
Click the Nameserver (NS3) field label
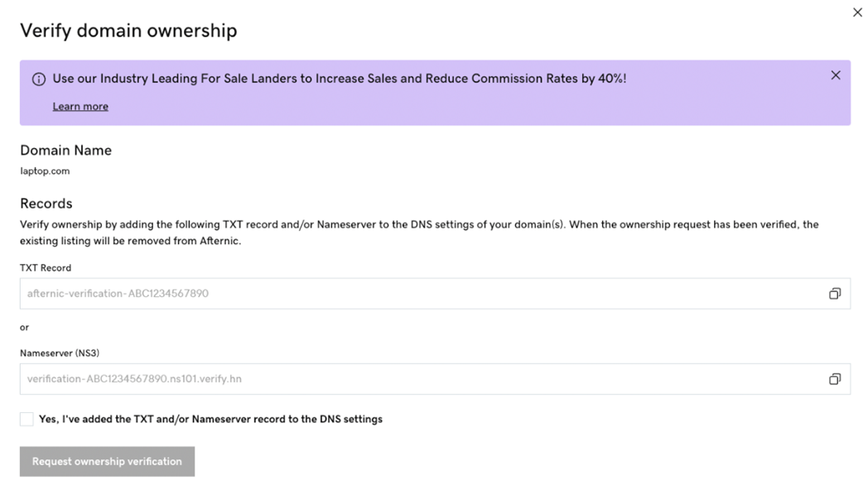point(60,353)
